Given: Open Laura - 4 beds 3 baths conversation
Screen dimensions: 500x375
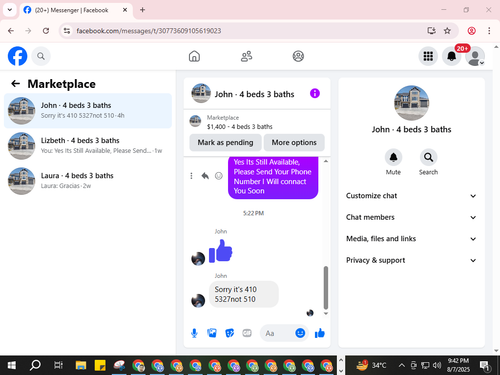Looking at the screenshot, I should (88, 181).
